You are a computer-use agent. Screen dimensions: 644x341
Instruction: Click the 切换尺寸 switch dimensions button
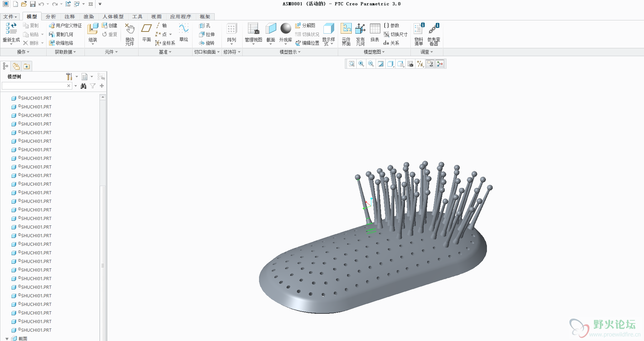[x=396, y=34]
